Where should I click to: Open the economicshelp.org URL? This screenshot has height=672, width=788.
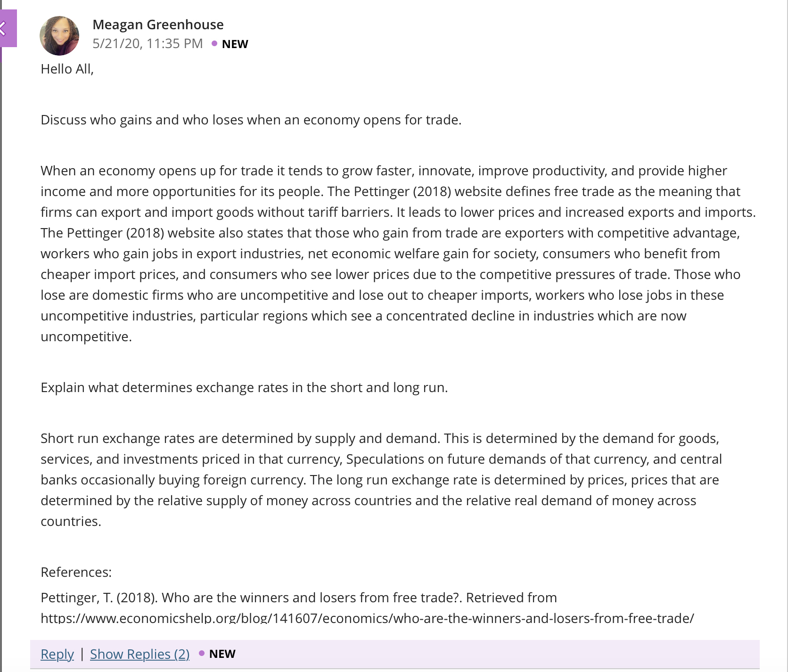pos(367,617)
